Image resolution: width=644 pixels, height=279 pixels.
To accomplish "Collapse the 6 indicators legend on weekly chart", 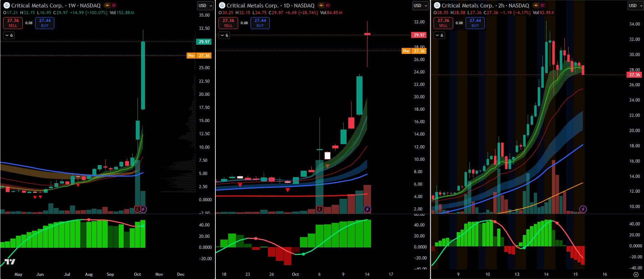I will click(9, 35).
